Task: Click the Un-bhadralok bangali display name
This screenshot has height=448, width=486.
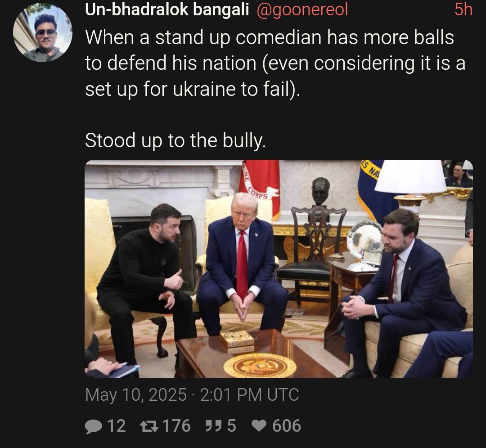Action: pos(167,9)
